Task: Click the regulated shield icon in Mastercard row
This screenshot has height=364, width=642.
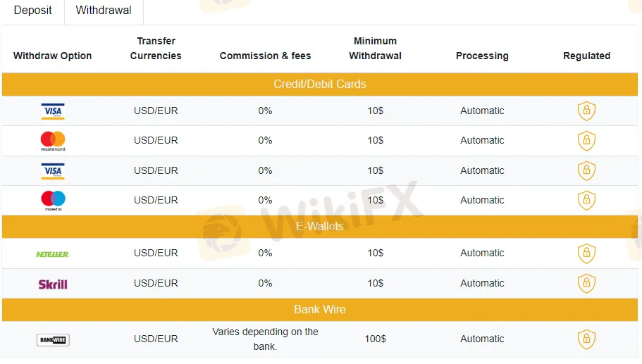Action: tap(586, 141)
